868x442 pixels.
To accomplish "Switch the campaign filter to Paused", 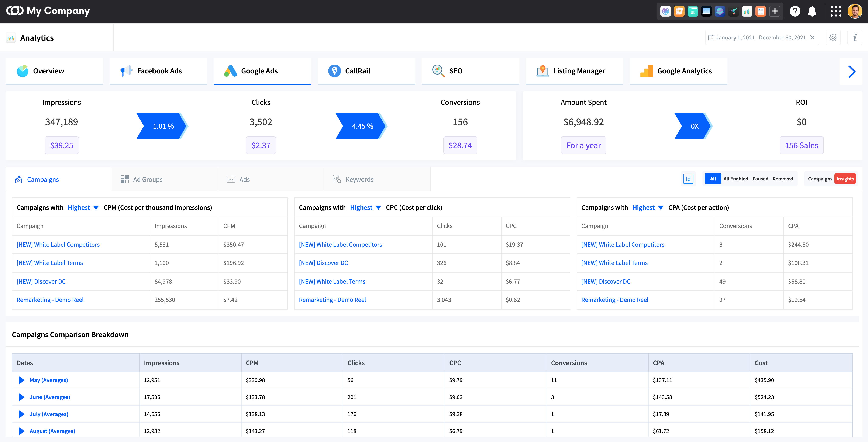I will pyautogui.click(x=761, y=179).
